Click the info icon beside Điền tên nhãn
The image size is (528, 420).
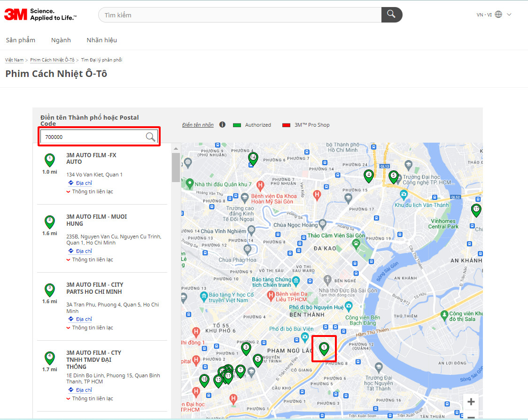pos(222,125)
